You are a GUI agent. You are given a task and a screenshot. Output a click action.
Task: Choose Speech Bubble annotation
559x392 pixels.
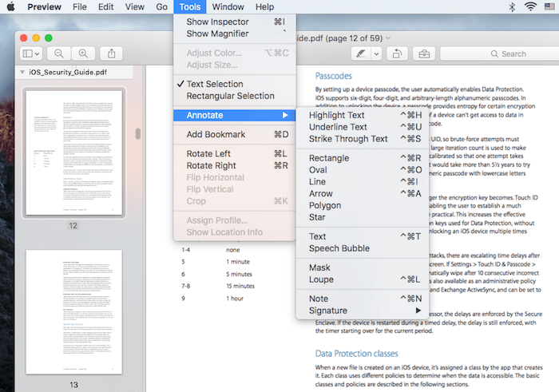(363, 248)
